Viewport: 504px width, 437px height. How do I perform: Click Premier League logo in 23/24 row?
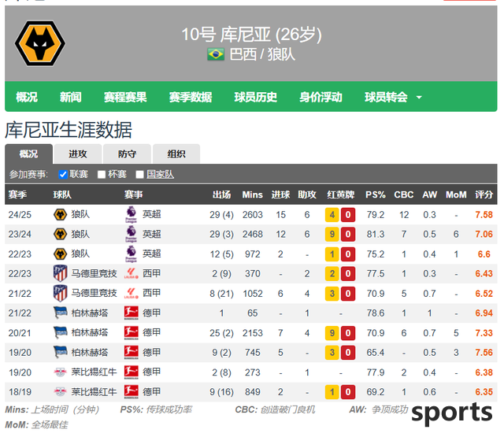pyautogui.click(x=131, y=234)
